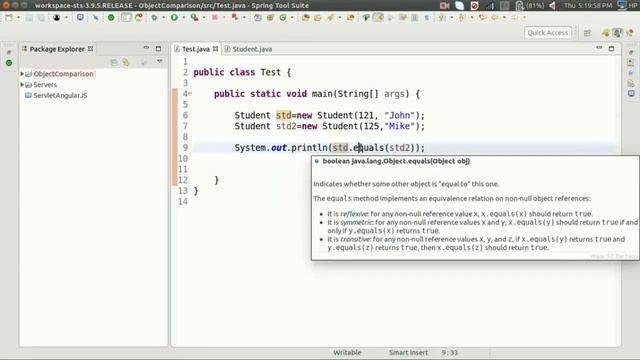Click the Boot Dashboard green toolbar icon

[x=111, y=18]
